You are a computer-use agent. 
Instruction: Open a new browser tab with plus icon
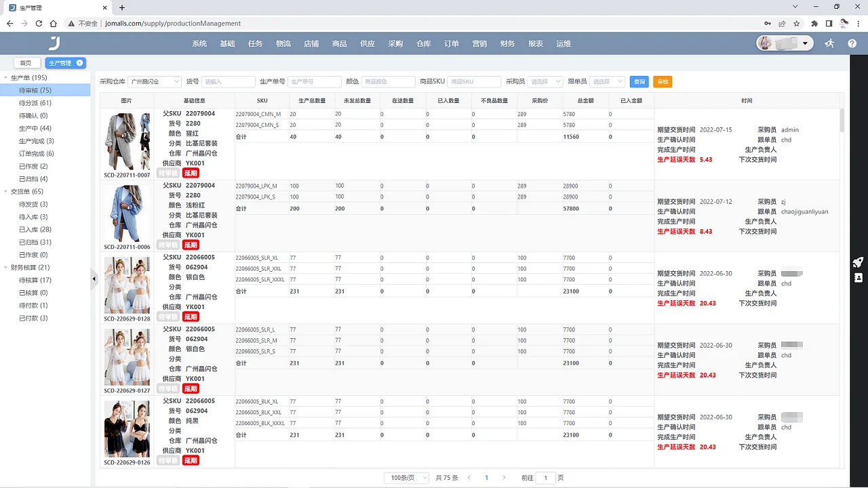[x=121, y=9]
